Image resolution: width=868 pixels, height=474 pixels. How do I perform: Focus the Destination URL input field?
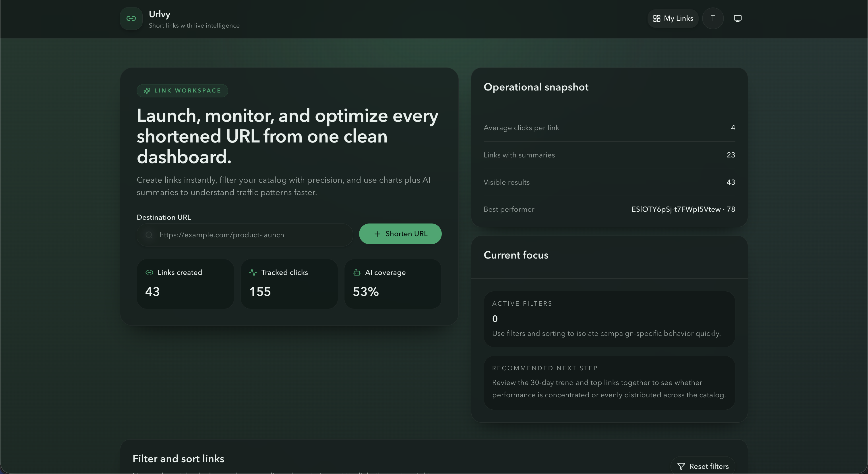click(x=245, y=235)
